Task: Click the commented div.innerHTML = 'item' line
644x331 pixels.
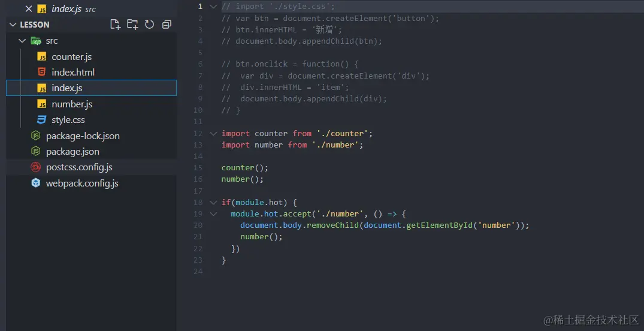Action: click(x=285, y=87)
